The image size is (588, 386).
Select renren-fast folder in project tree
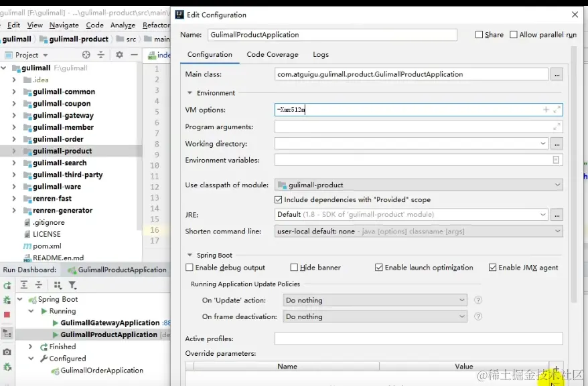pos(52,199)
